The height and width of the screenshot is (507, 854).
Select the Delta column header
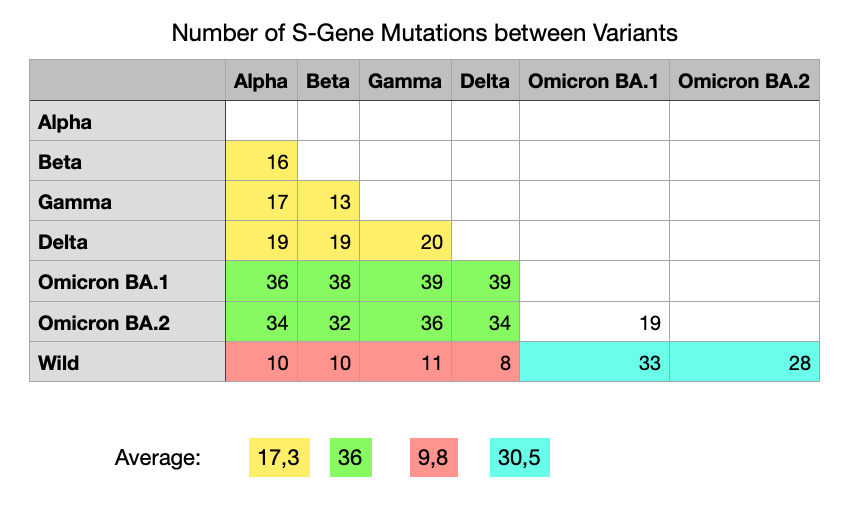tap(485, 82)
